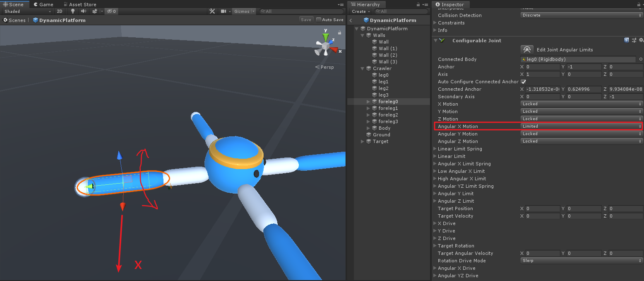Open the Create dropdown in Hierarchy
The image size is (644, 281).
tap(360, 11)
